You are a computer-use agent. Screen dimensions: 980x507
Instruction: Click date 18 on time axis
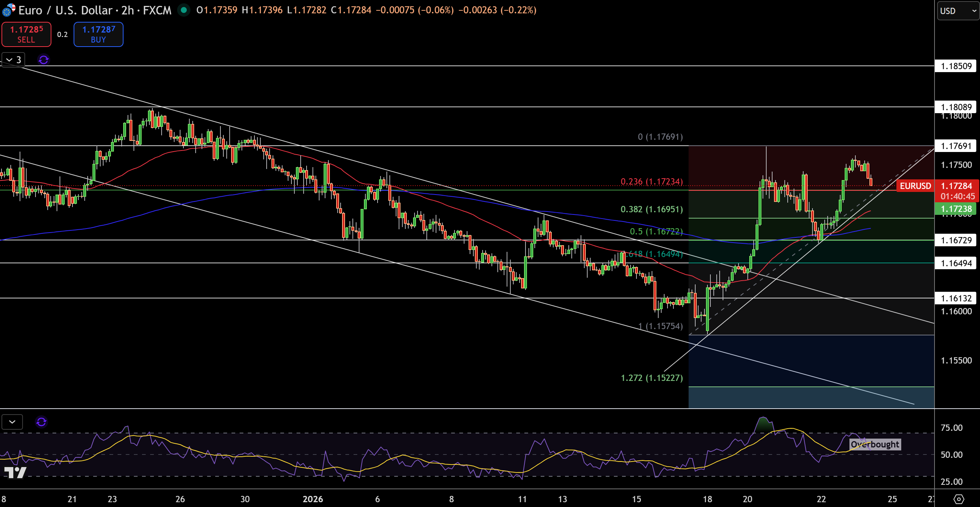tap(707, 499)
